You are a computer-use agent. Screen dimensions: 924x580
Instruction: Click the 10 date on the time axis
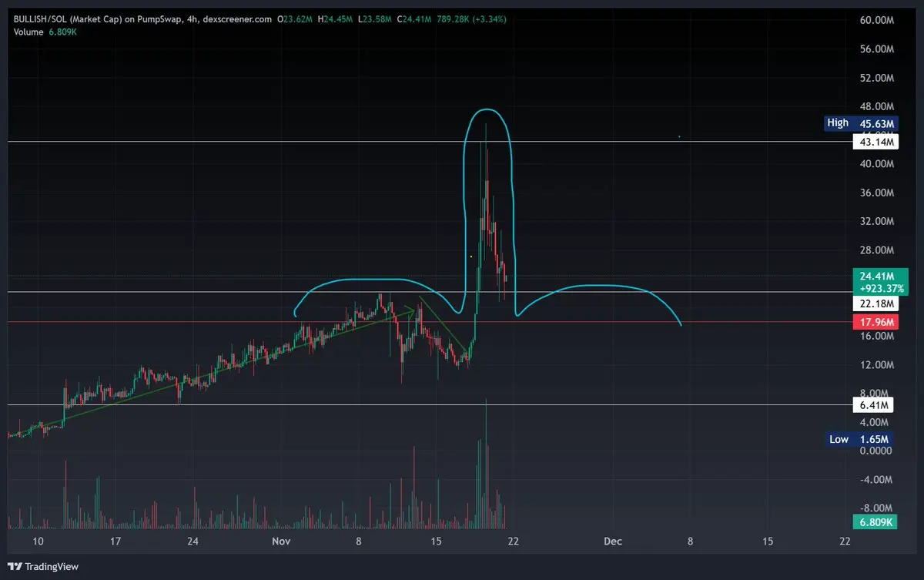coord(37,541)
